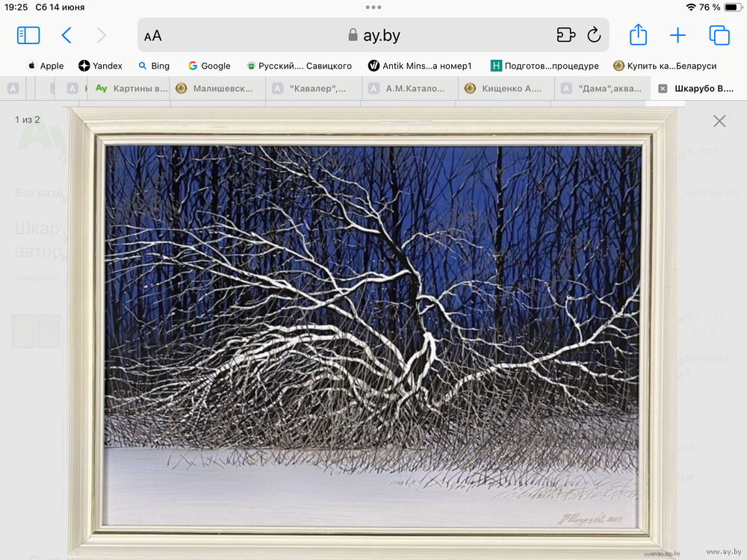This screenshot has height=560, width=747.
Task: Tap the battery status indicator
Action: pyautogui.click(x=733, y=7)
